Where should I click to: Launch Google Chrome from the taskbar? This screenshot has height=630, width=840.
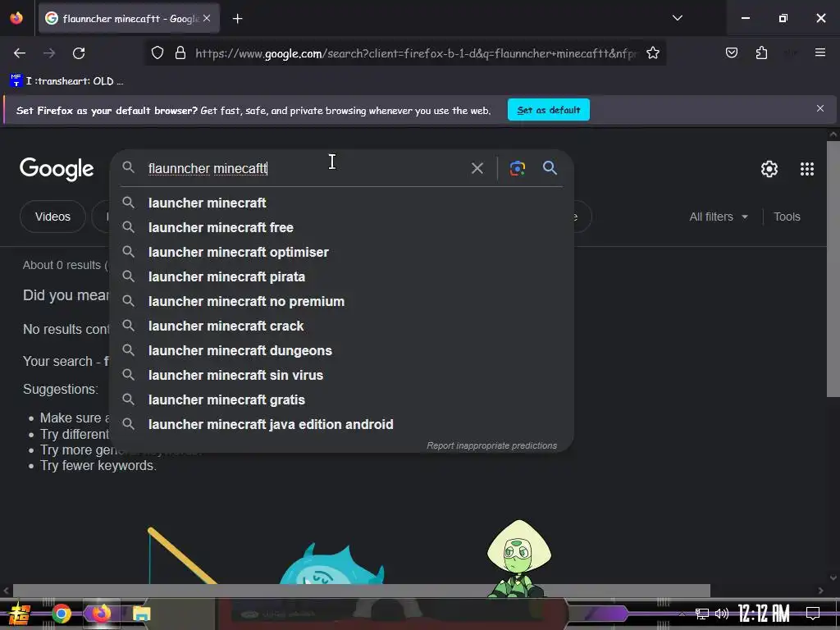point(61,614)
